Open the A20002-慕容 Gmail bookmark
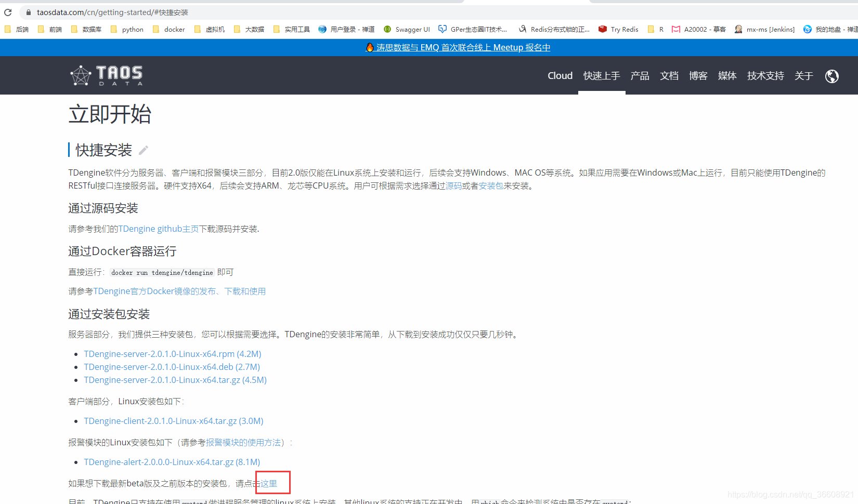Viewport: 858px width, 504px height. click(704, 29)
